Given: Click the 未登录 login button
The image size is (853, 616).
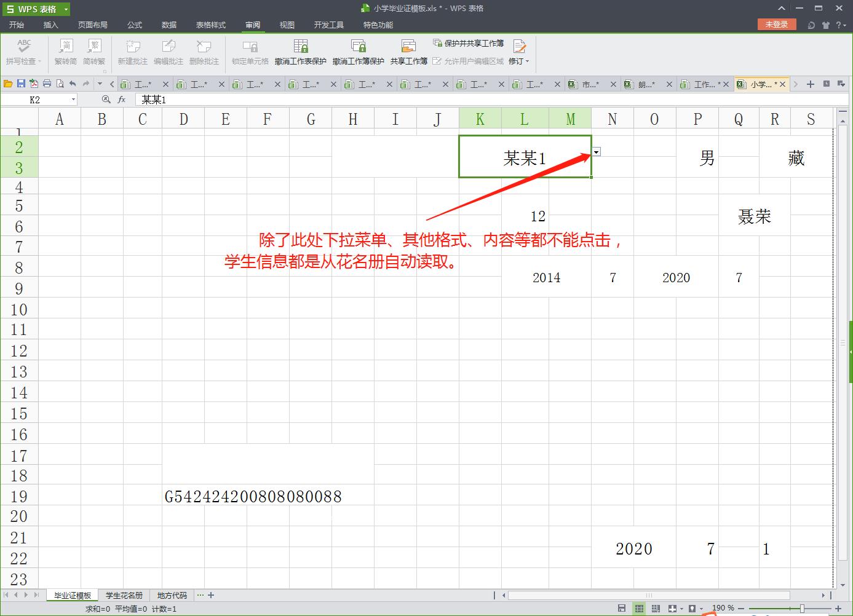Looking at the screenshot, I should pos(776,25).
